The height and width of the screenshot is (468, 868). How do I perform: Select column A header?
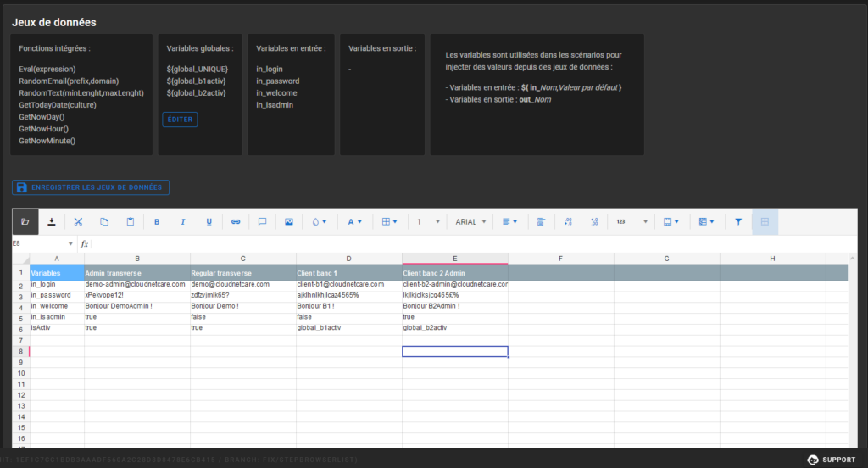57,259
